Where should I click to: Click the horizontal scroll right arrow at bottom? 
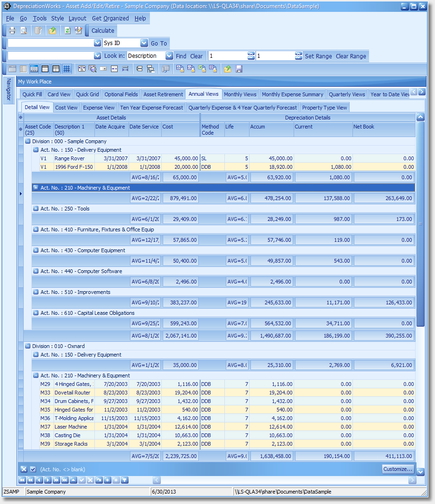(x=412, y=480)
